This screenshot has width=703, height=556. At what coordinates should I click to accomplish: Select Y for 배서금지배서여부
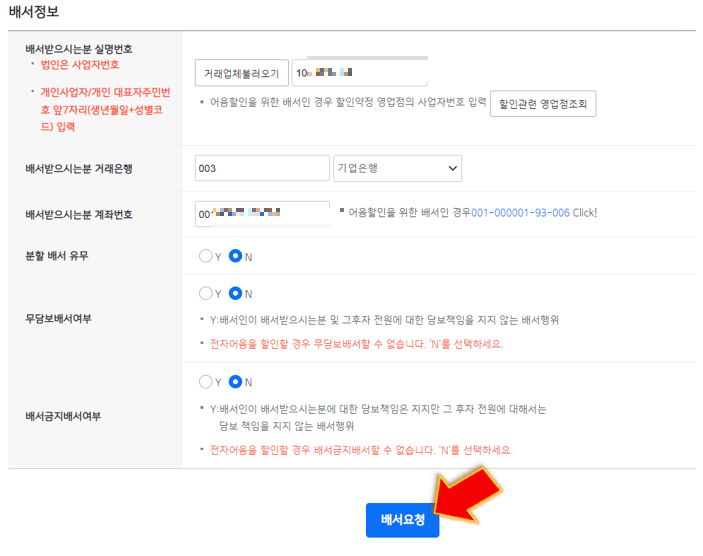pyautogui.click(x=206, y=382)
